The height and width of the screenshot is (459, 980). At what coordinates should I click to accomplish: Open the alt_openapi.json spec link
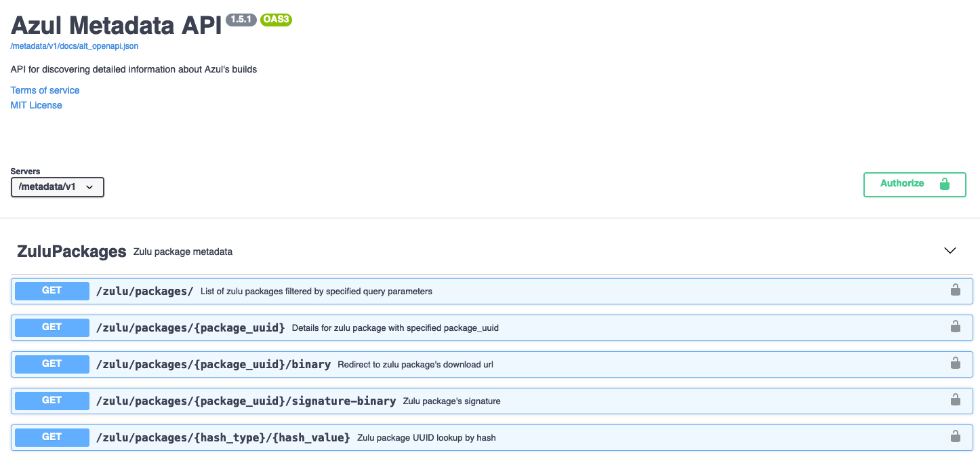pos(73,45)
